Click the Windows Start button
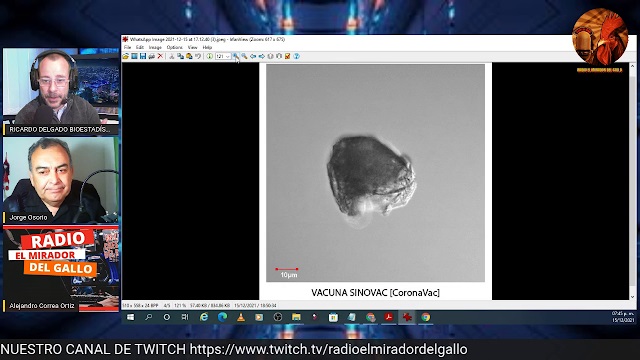The image size is (640, 360). pyautogui.click(x=131, y=317)
